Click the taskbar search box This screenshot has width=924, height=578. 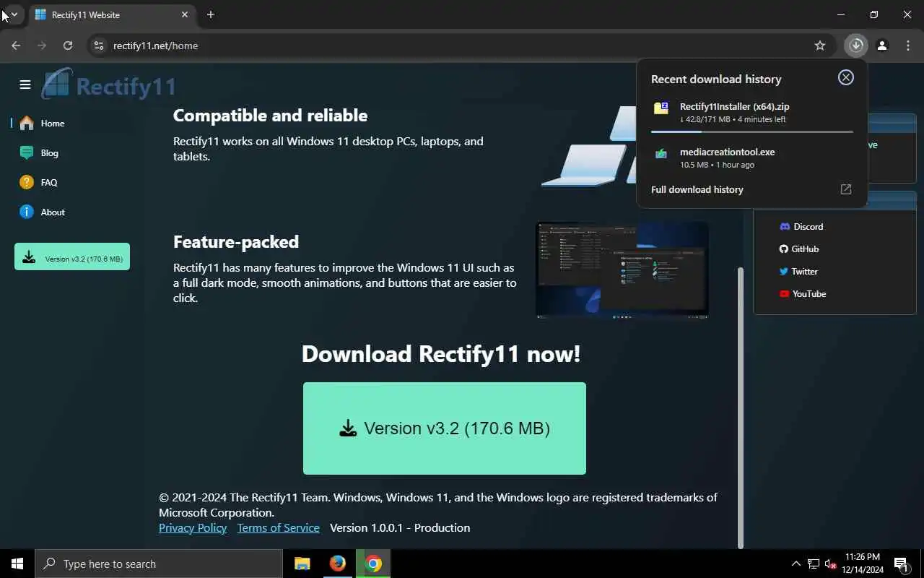[x=159, y=564]
